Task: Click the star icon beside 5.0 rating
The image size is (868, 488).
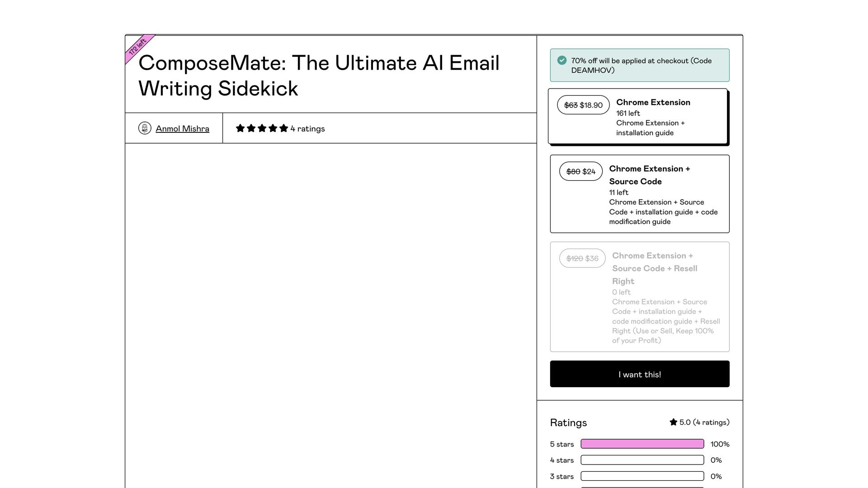Action: point(673,422)
